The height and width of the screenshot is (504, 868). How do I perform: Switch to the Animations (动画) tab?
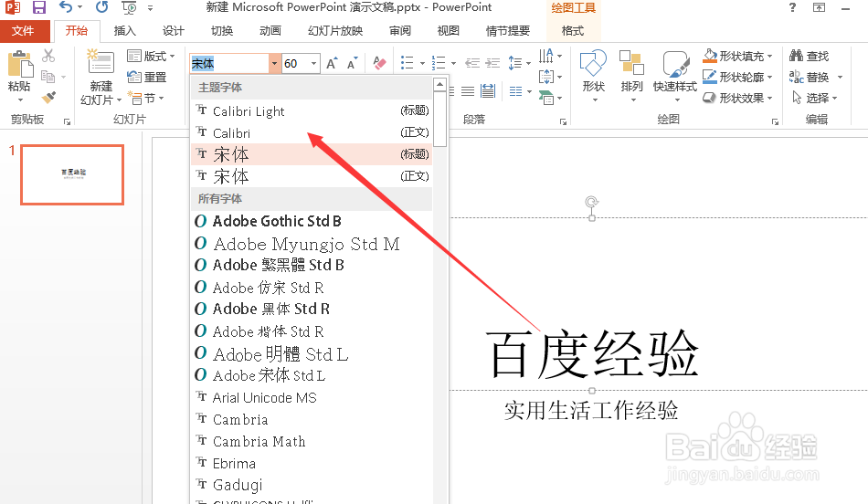point(270,31)
